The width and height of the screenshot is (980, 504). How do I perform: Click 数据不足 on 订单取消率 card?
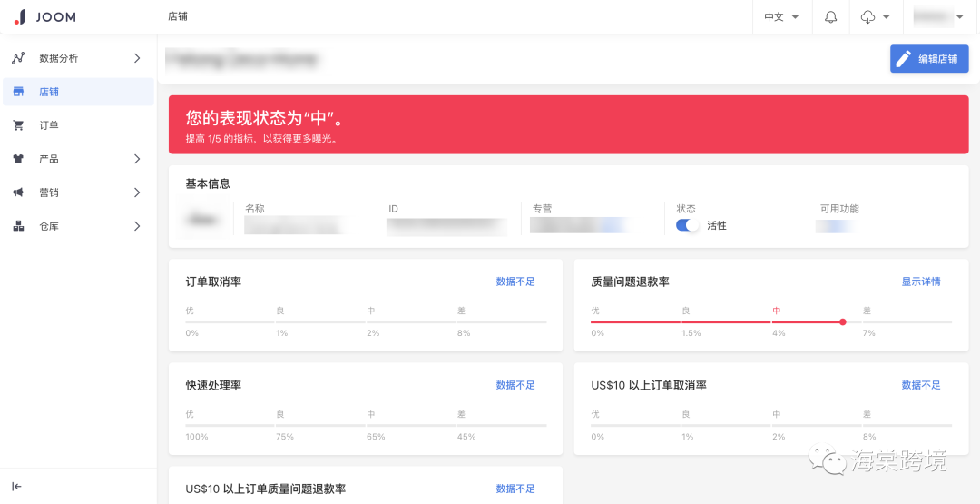pyautogui.click(x=515, y=282)
